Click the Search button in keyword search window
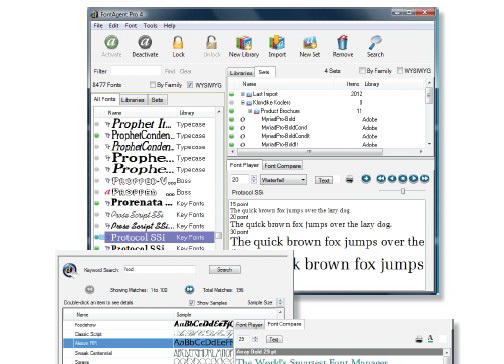Viewport: 504px width, 364px height. click(224, 270)
